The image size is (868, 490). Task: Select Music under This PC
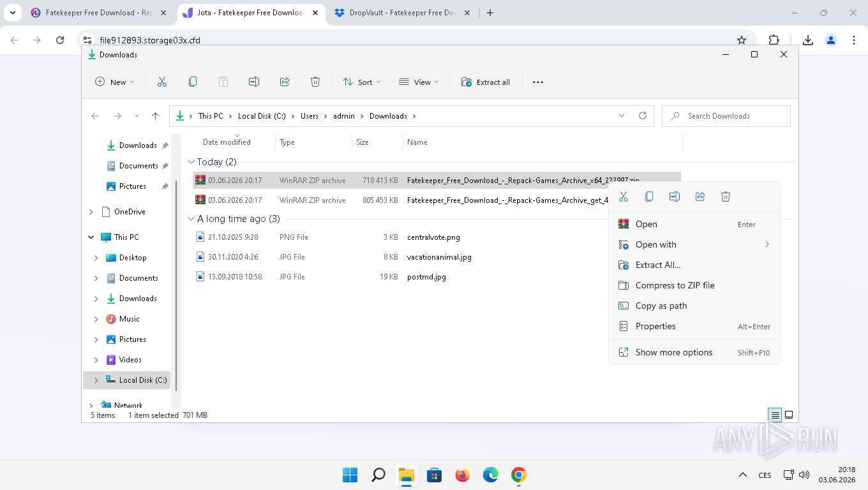coord(130,319)
